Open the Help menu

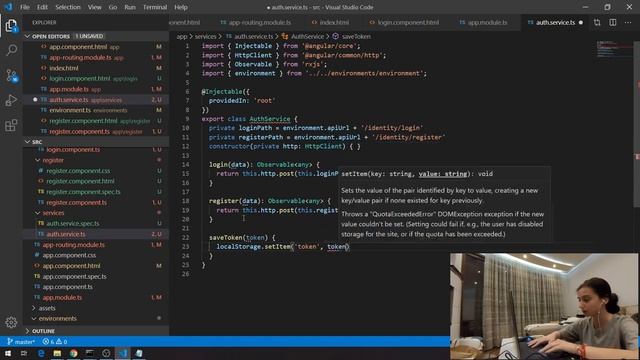pos(181,7)
